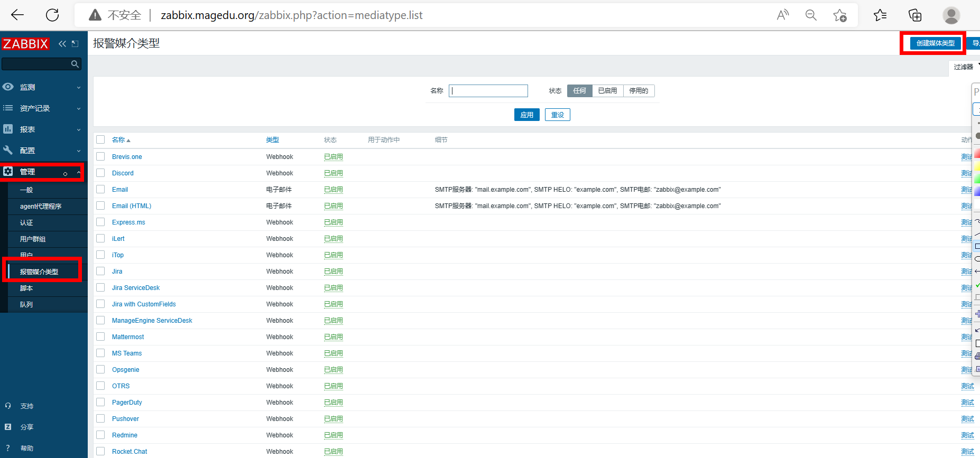Image resolution: width=980 pixels, height=458 pixels.
Task: Open 帮助 help question mark item
Action: coord(26,448)
